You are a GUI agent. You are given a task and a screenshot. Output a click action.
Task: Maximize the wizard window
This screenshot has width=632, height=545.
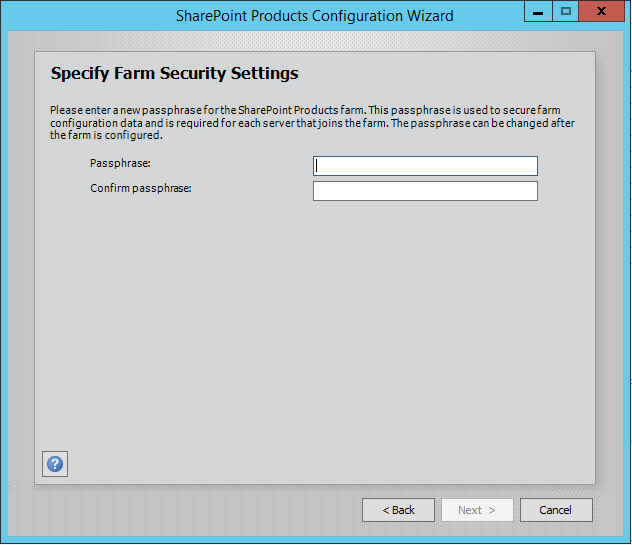tap(566, 12)
